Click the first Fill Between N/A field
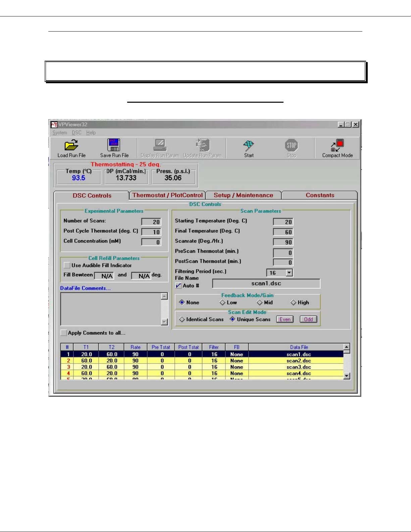Viewport: 411px width, 532px height. tap(104, 276)
